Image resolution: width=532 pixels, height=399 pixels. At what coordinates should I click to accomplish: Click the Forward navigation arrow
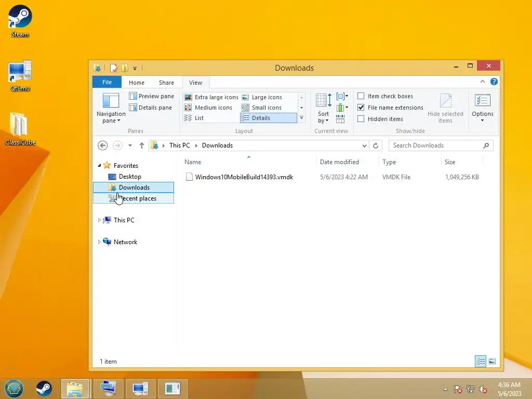coord(117,145)
